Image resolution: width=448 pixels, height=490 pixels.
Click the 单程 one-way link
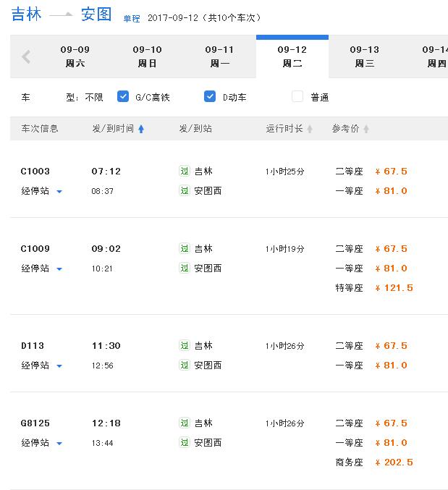point(132,19)
